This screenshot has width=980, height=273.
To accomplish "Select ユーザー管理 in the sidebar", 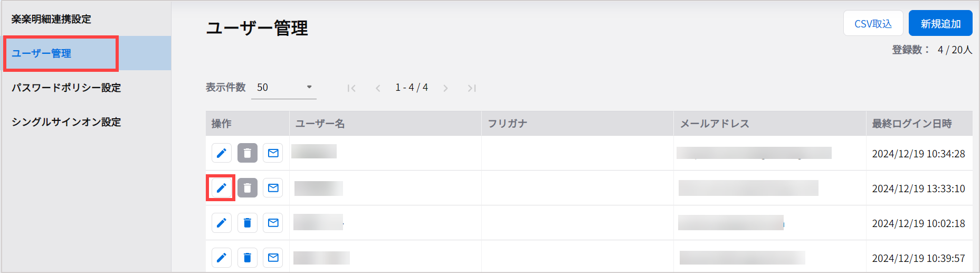I will 41,53.
